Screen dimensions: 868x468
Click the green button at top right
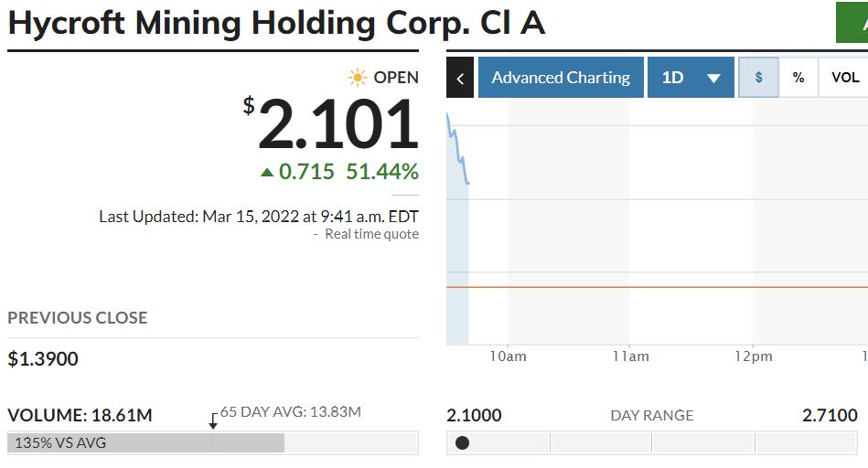tap(852, 23)
